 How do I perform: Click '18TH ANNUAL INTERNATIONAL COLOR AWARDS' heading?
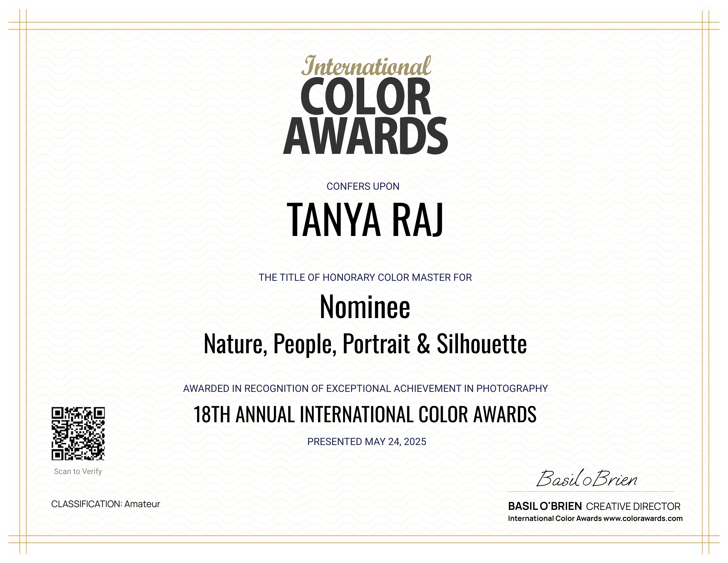click(x=365, y=415)
